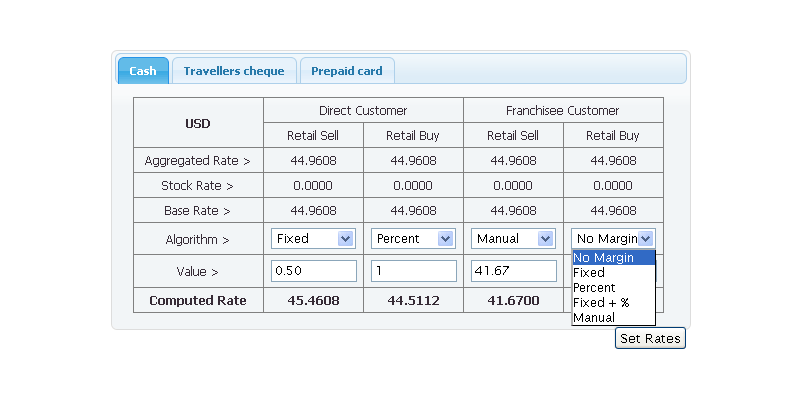Screen dimensions: 800x400
Task: Click the value field containing 1
Action: pyautogui.click(x=413, y=271)
